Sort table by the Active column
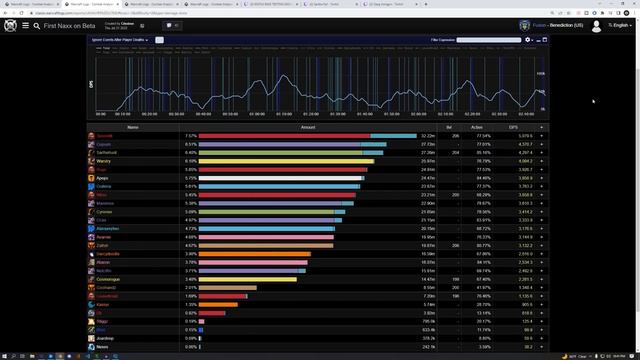This screenshot has width=640, height=360. point(476,127)
